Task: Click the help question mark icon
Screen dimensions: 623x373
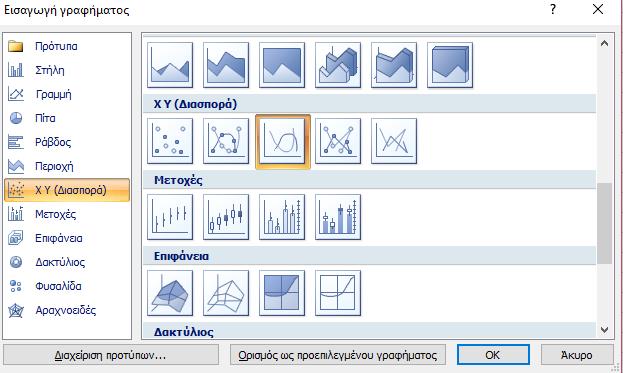Action: tap(553, 10)
